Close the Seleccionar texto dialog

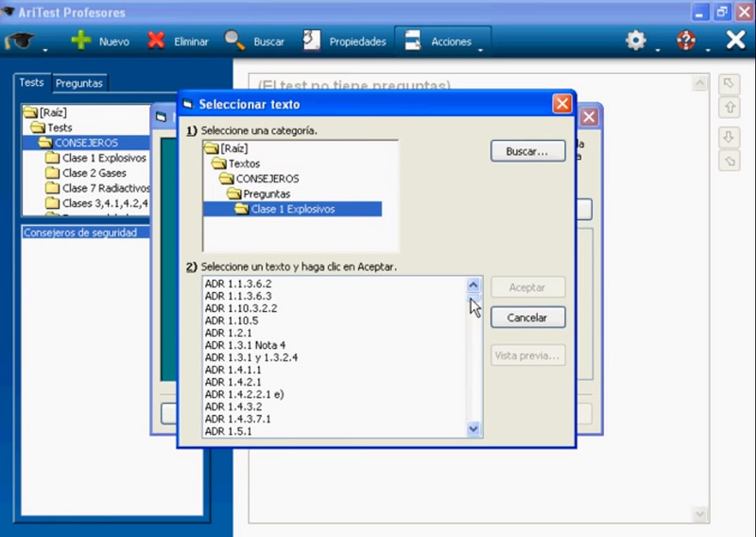coord(562,103)
